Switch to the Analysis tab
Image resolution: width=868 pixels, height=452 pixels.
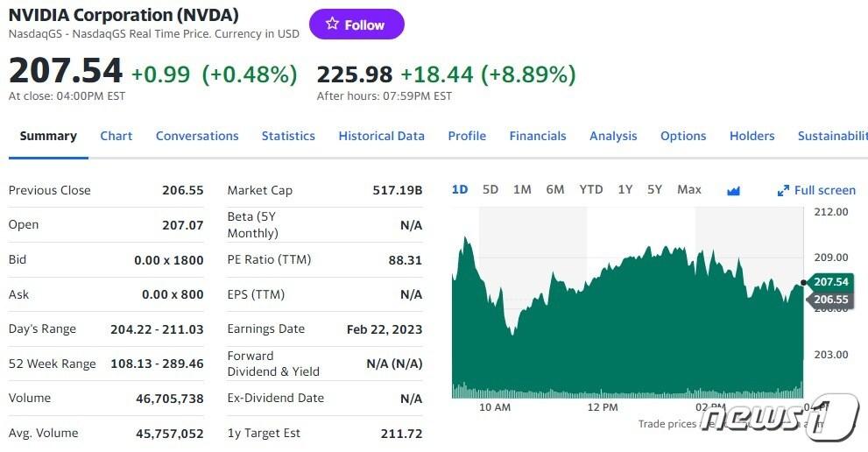[613, 136]
